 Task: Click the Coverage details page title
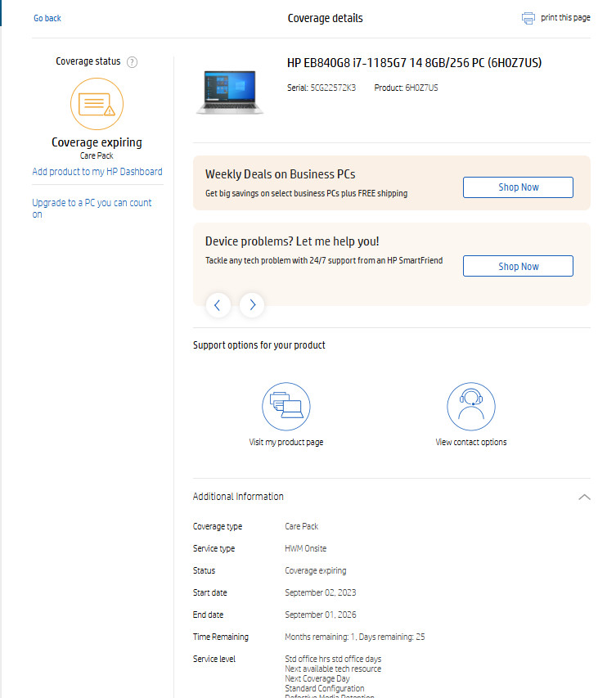tap(325, 18)
